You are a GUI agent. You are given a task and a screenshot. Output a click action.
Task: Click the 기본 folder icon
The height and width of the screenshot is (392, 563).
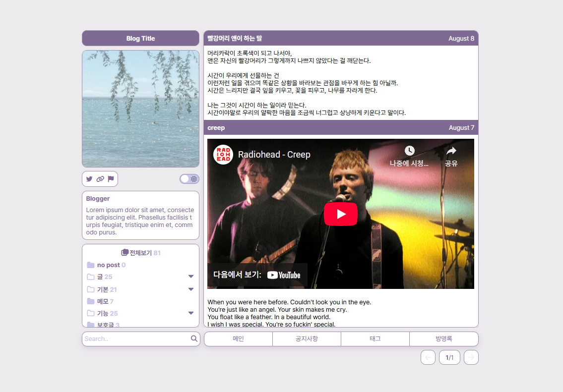91,289
